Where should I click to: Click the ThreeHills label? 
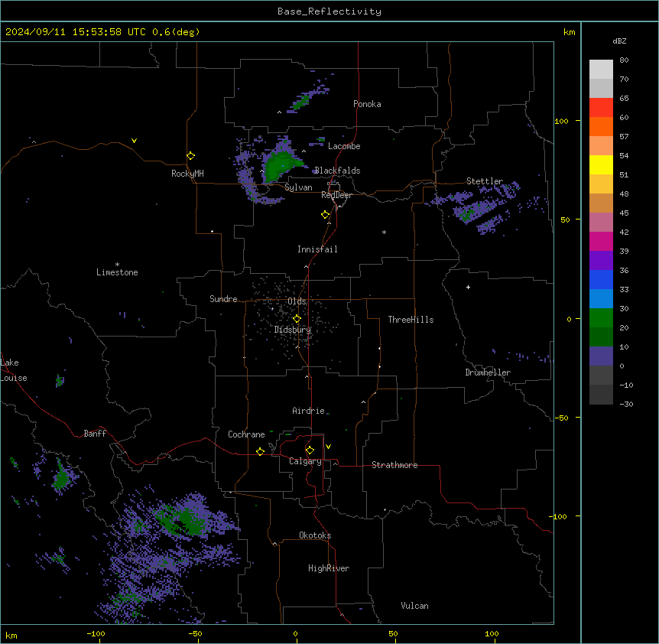(x=411, y=320)
